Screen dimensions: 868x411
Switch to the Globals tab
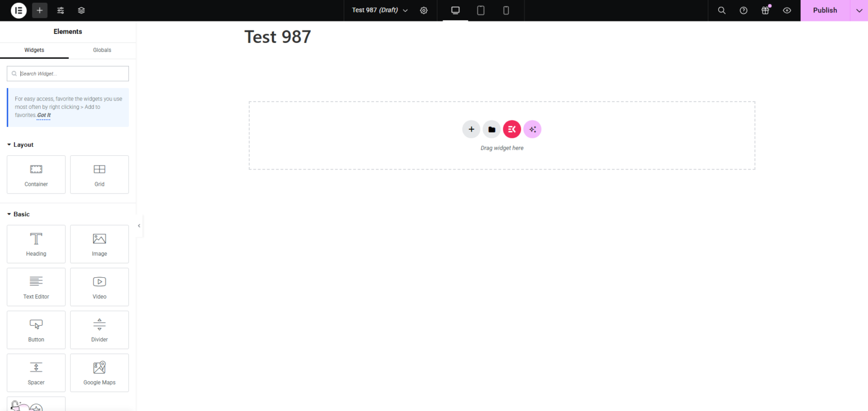(102, 50)
